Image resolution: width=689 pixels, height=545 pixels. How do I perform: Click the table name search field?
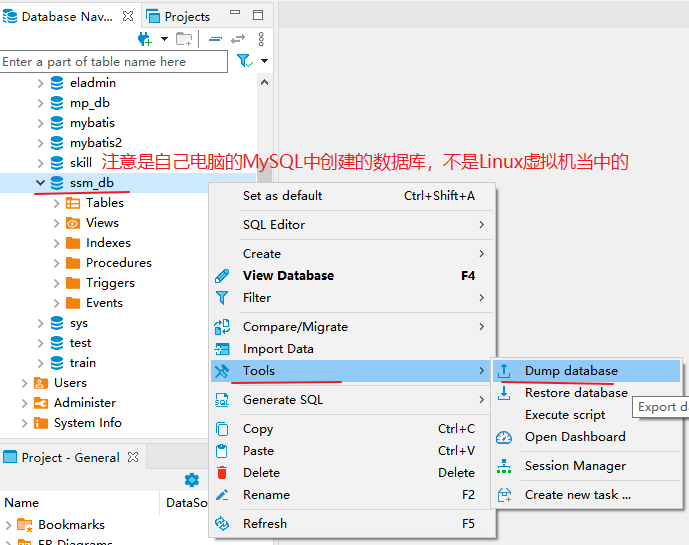click(113, 62)
